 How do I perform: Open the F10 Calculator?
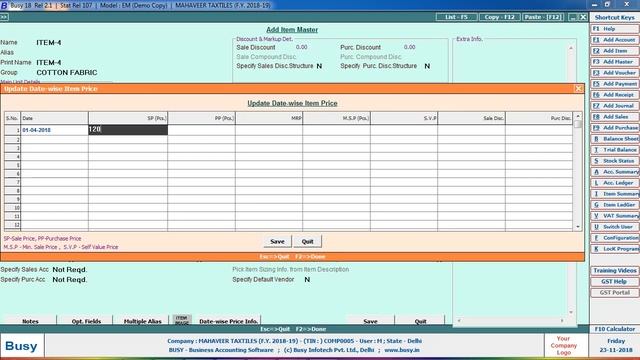615,329
